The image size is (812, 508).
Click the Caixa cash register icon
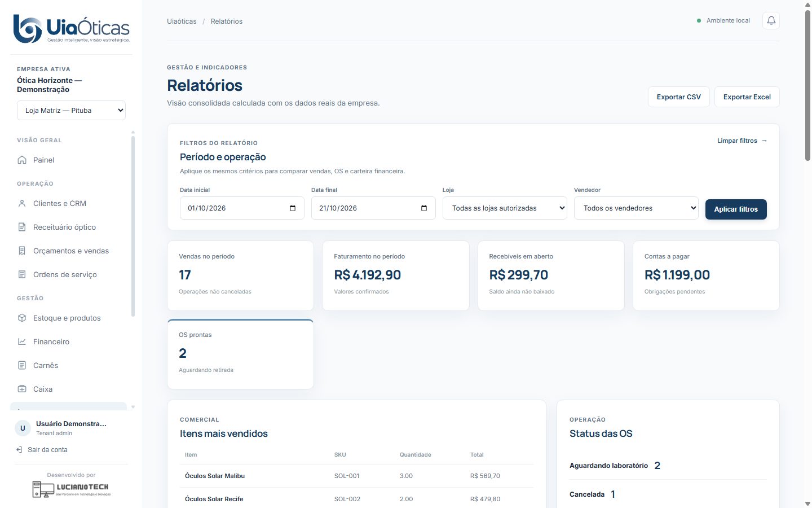(x=22, y=389)
